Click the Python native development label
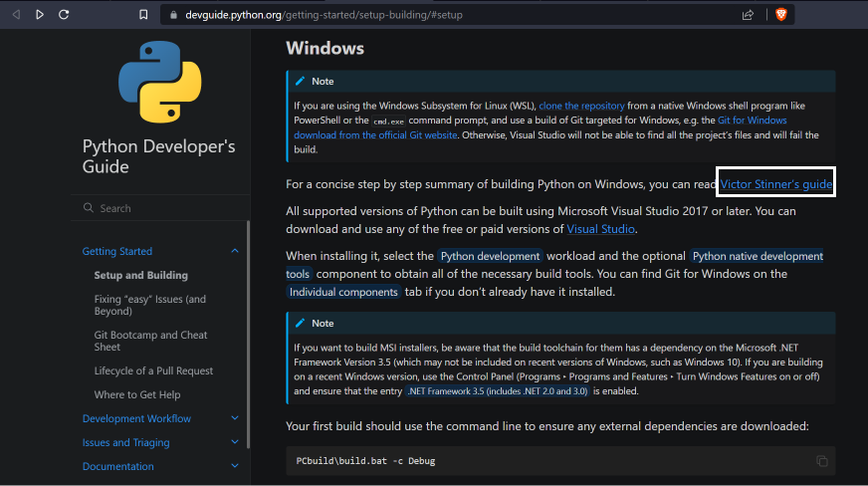This screenshot has height=486, width=868. tap(758, 256)
